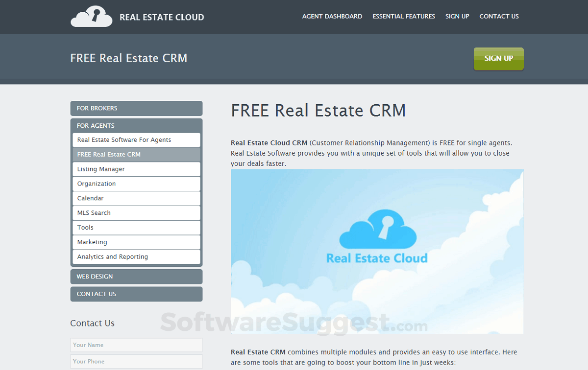Open the Tools sidebar link
Viewport: 588px width, 370px height.
(136, 228)
